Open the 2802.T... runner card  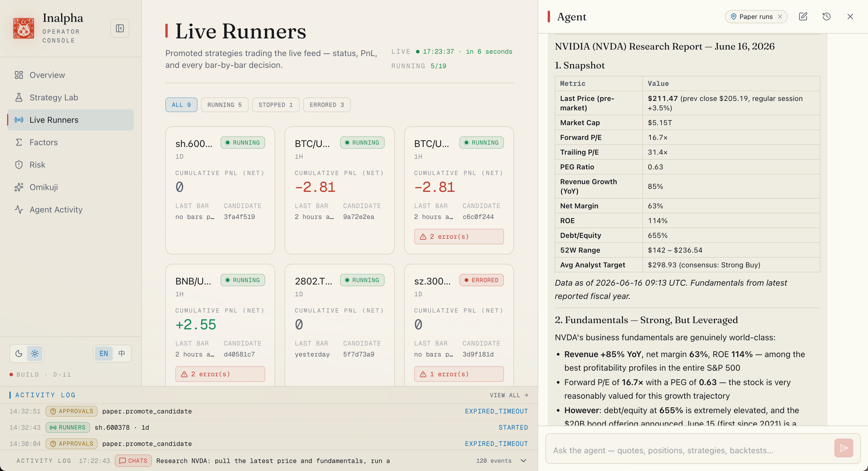tap(339, 325)
